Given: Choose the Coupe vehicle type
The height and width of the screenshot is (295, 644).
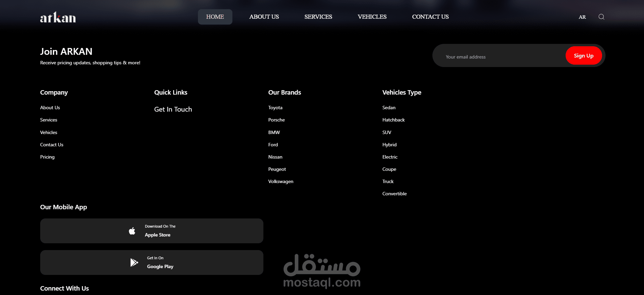Looking at the screenshot, I should [389, 169].
